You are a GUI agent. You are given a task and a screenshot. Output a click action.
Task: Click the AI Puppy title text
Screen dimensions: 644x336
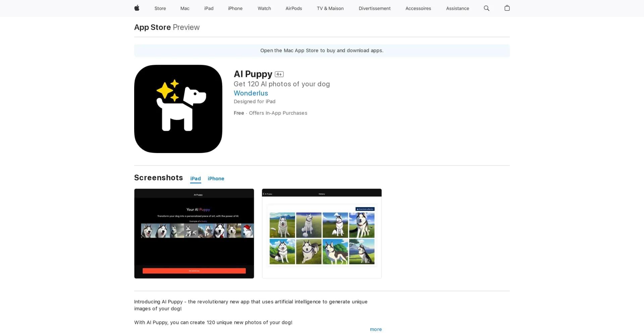pyautogui.click(x=253, y=74)
